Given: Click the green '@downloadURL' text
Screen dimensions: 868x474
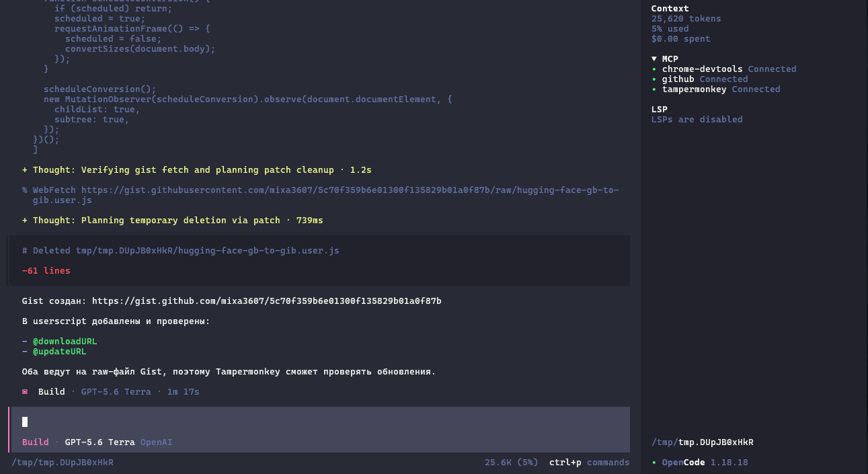Looking at the screenshot, I should (x=65, y=342).
